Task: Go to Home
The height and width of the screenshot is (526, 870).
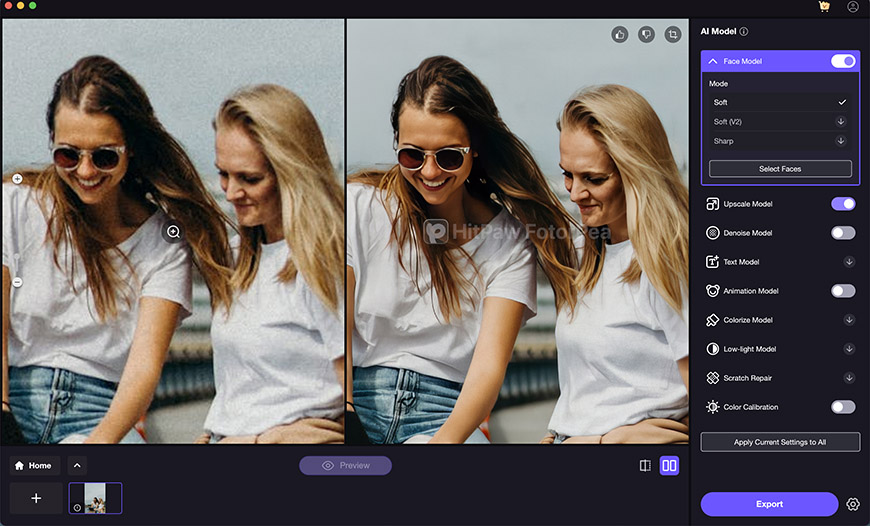Action: pos(34,466)
